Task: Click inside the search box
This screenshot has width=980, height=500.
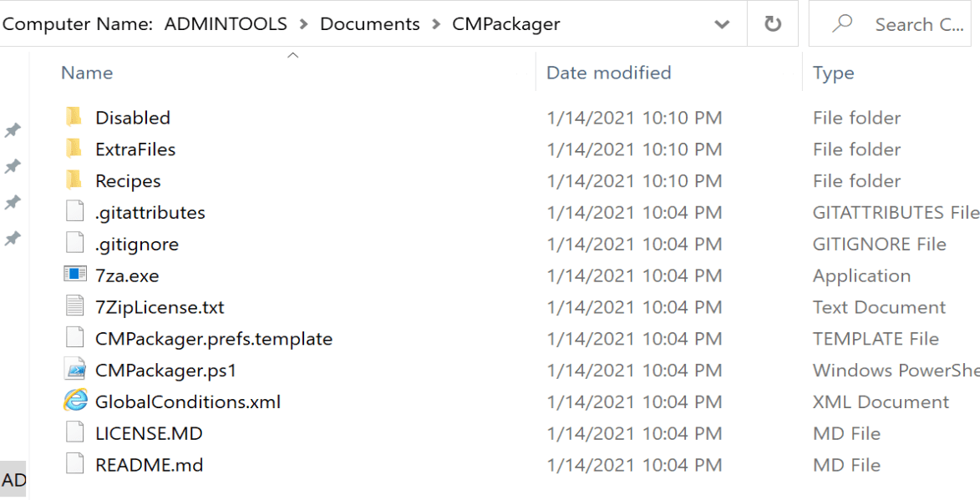Action: point(919,23)
